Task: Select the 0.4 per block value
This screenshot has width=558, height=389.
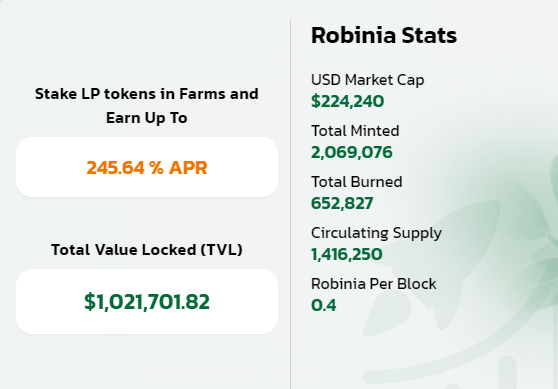Action: click(323, 305)
